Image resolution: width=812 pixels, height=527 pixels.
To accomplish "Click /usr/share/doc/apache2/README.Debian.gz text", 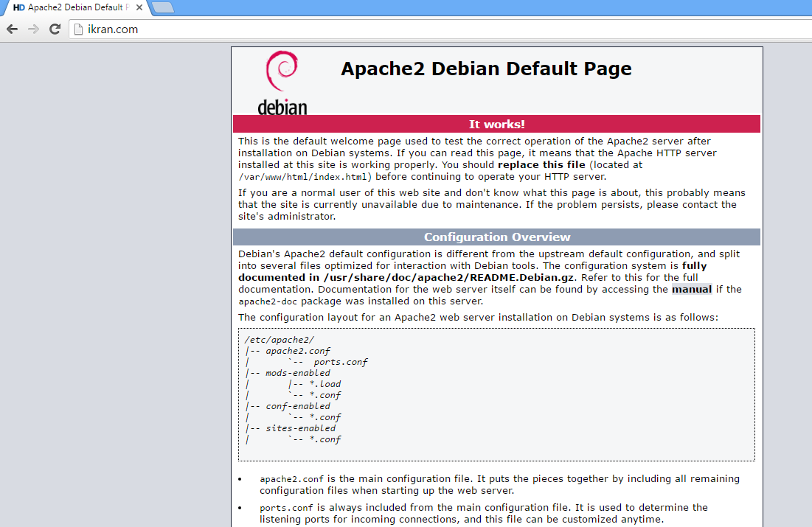I will click(x=448, y=278).
